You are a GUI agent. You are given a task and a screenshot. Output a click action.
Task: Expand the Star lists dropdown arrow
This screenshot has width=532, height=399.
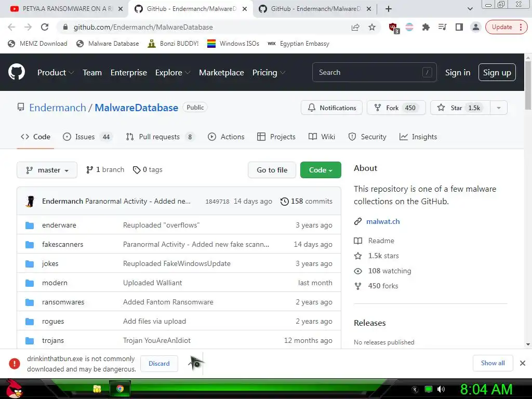(x=498, y=108)
